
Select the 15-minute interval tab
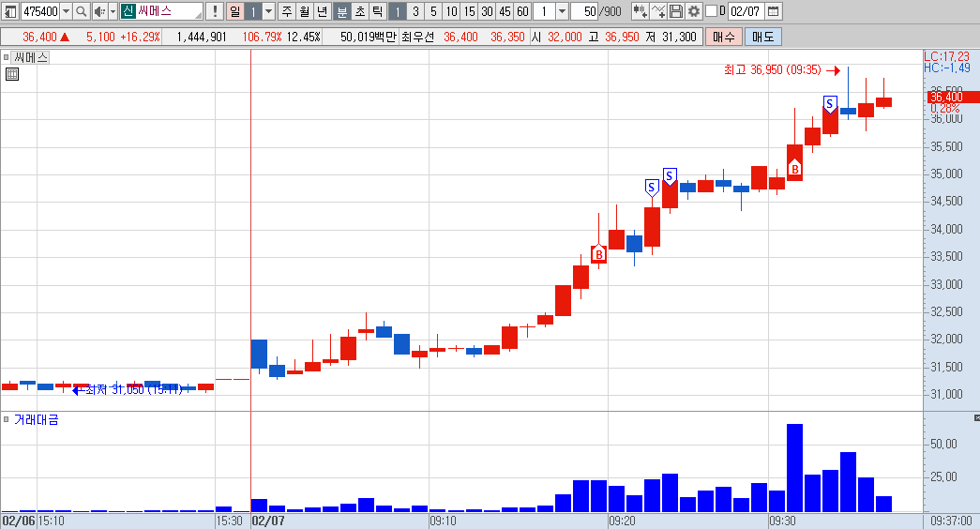click(470, 11)
